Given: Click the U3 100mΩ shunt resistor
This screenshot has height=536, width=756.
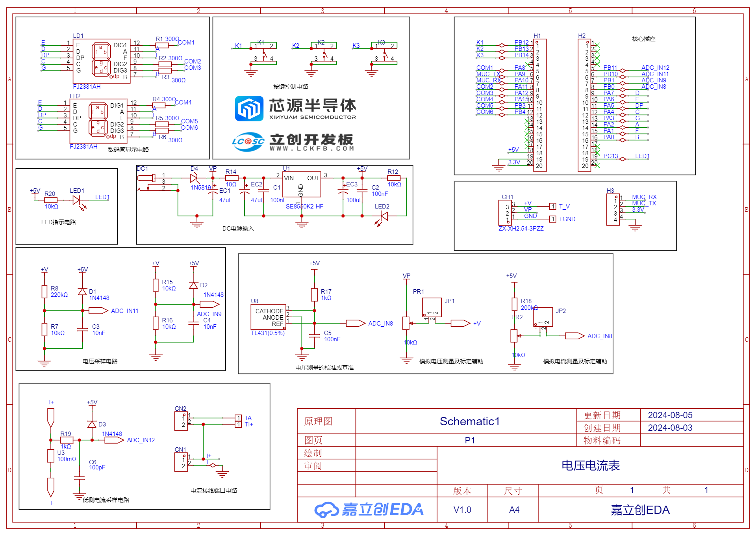Looking at the screenshot, I should pyautogui.click(x=51, y=456).
